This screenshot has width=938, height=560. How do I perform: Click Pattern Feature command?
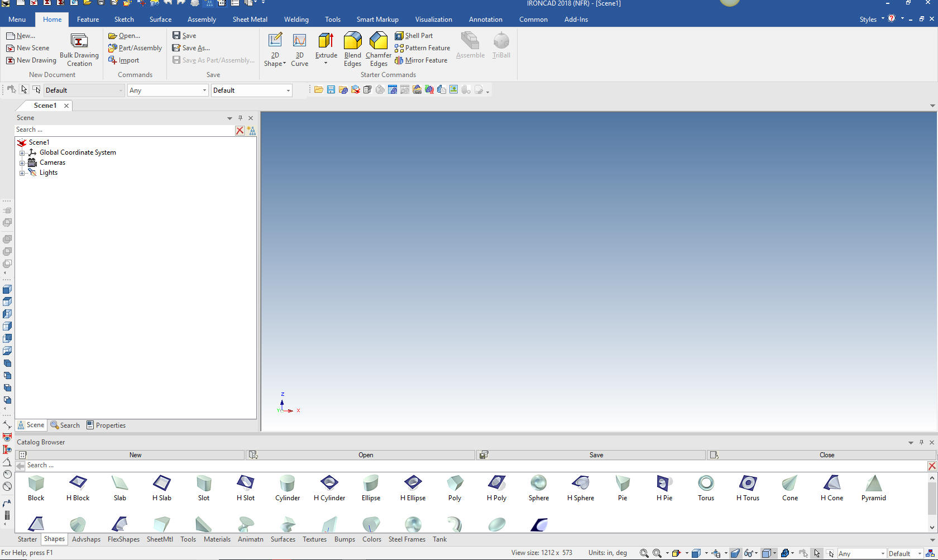pyautogui.click(x=422, y=48)
